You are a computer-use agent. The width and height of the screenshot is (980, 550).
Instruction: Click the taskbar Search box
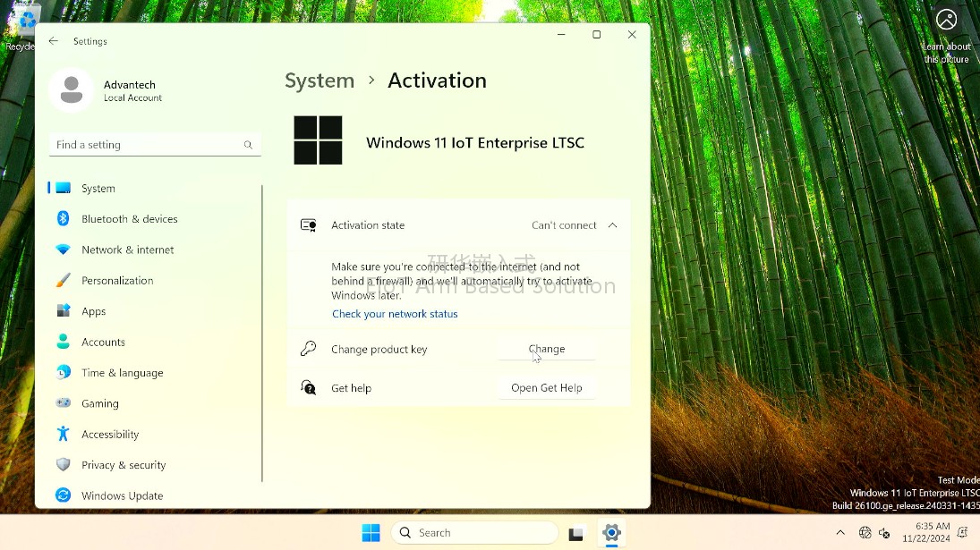click(x=474, y=532)
